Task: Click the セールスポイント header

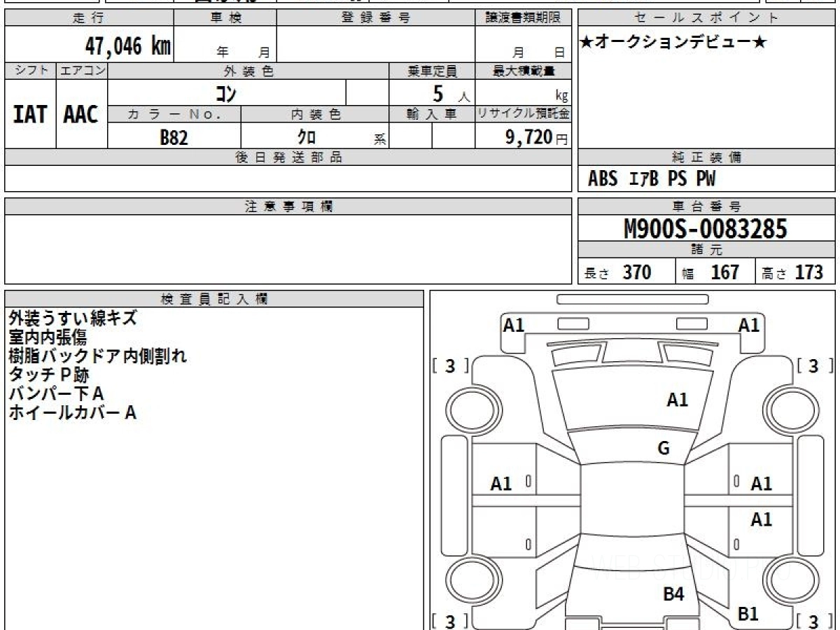Action: pos(707,18)
